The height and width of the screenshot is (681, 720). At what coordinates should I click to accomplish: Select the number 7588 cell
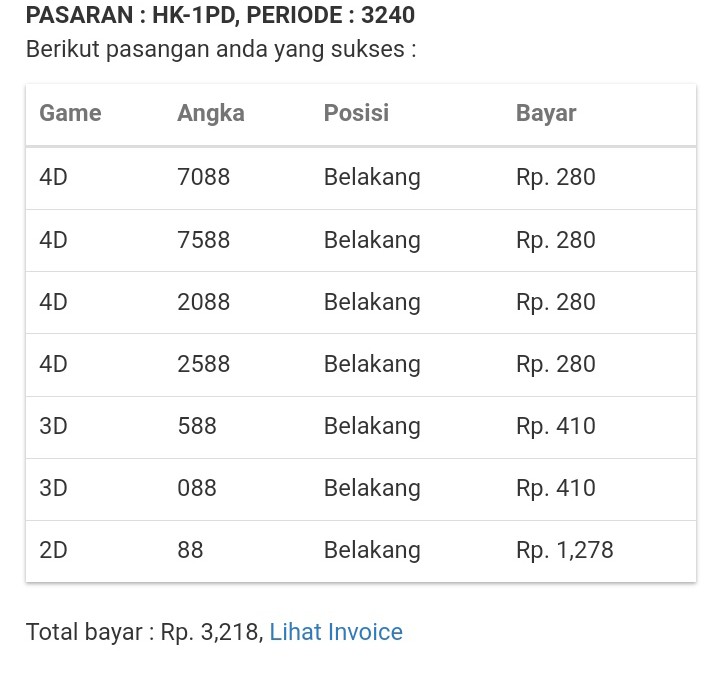point(203,240)
